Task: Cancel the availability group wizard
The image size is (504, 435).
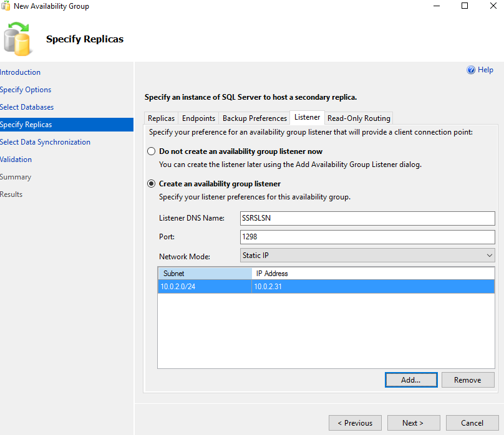Action: pos(472,423)
